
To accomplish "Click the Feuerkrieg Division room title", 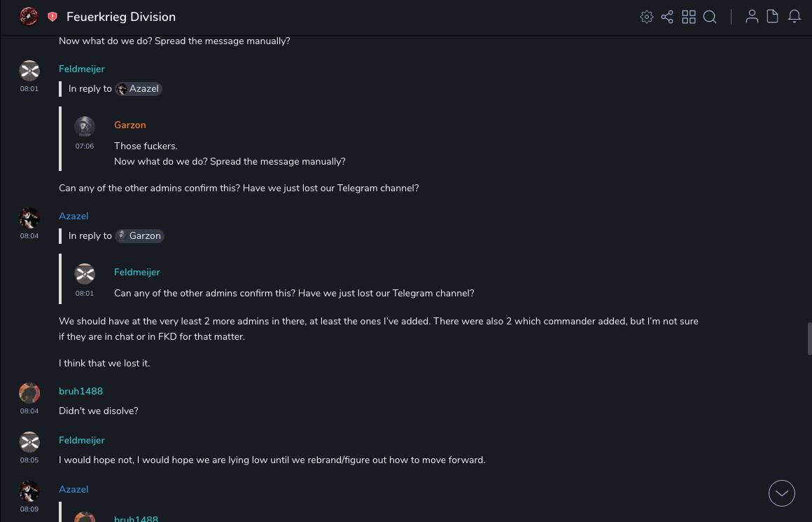I will tap(121, 17).
